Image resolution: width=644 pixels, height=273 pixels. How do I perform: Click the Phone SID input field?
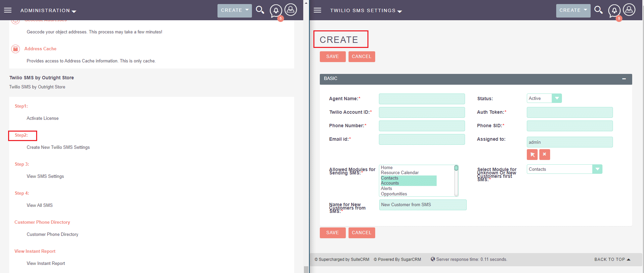click(570, 126)
